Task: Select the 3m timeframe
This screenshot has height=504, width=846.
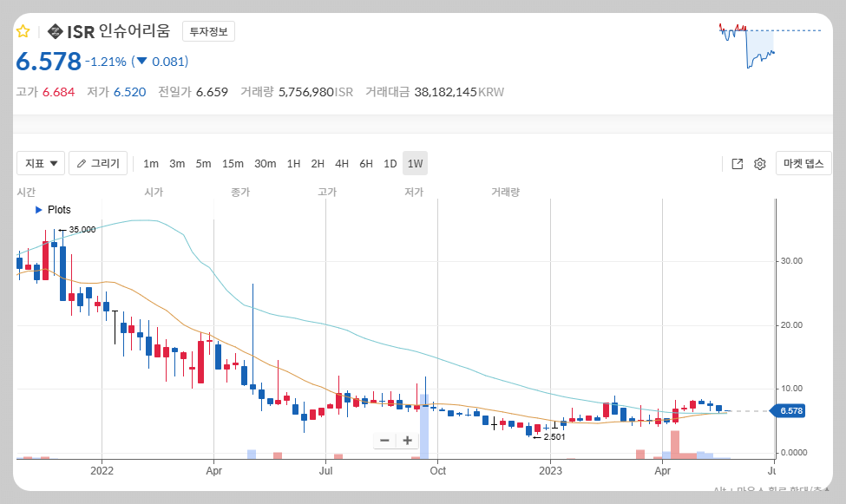Action: coord(177,163)
